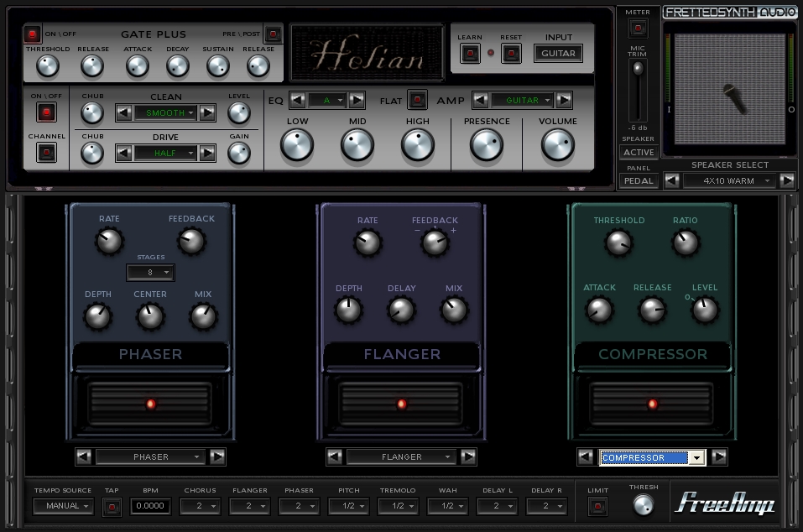Click the EQ Low knob

(297, 144)
